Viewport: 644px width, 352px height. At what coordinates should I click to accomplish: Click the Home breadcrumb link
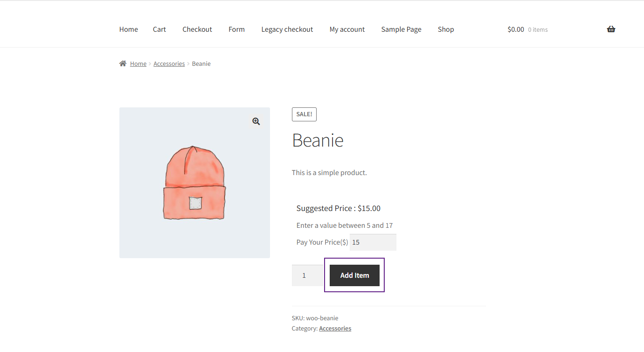138,63
